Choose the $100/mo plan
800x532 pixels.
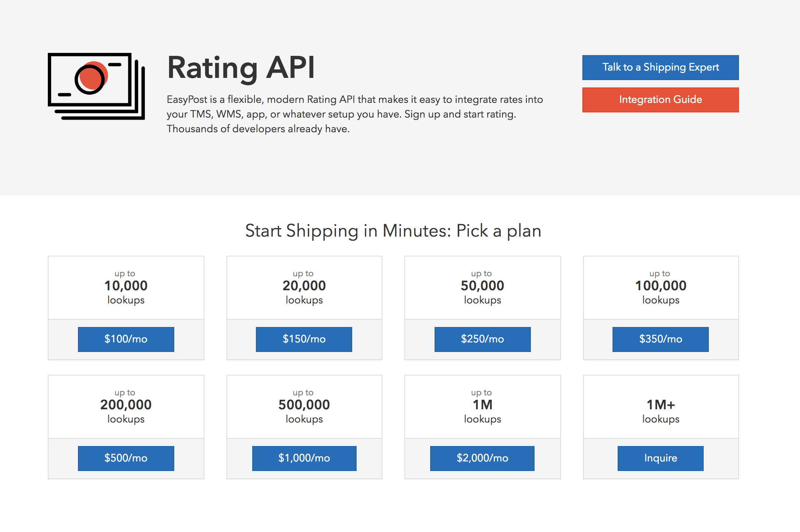tap(126, 339)
